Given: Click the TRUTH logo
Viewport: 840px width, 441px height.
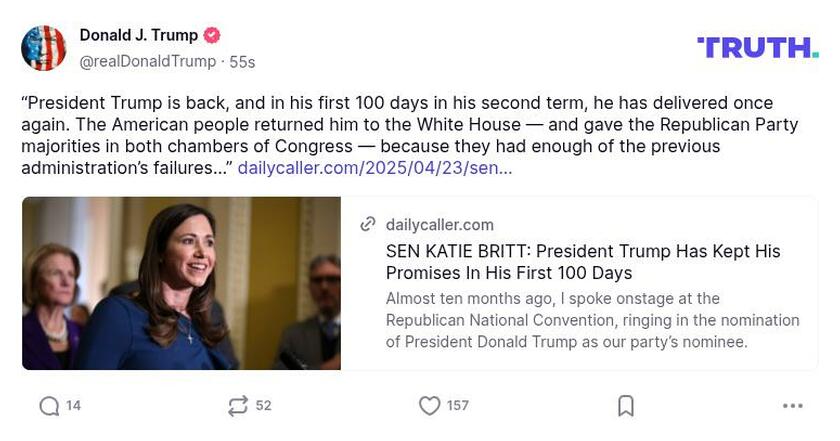Looking at the screenshot, I should pos(757,47).
